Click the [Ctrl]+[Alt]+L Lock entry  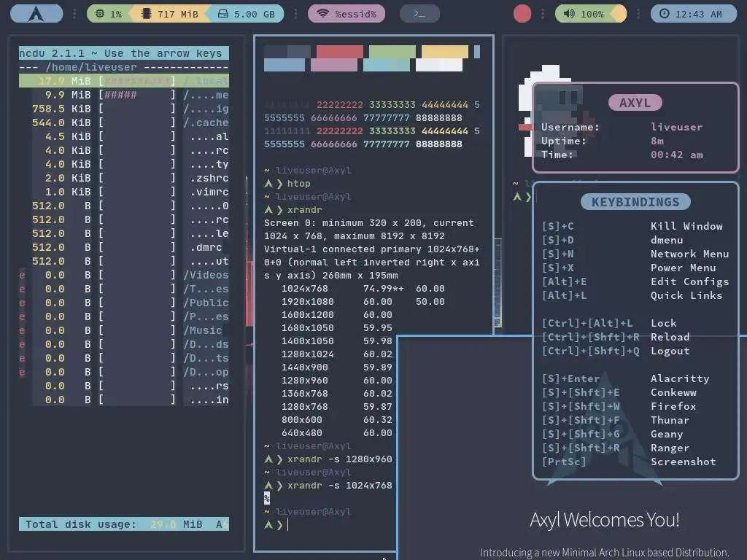[x=609, y=323]
